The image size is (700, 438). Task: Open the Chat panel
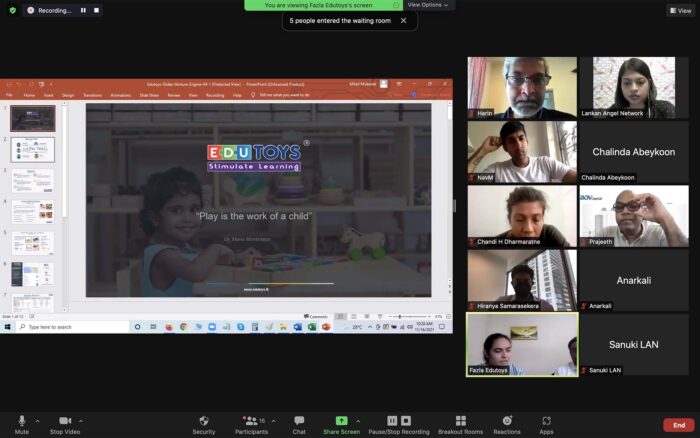click(x=299, y=424)
